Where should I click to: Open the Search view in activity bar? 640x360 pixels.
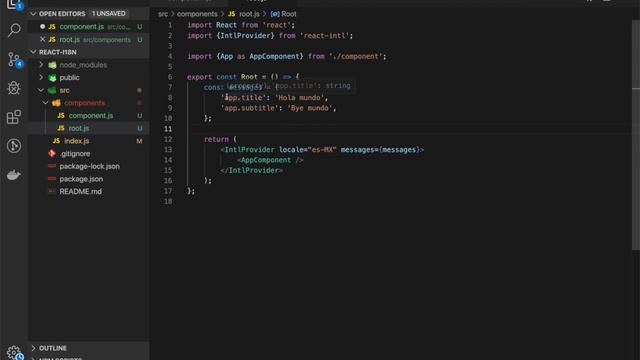coord(14,30)
